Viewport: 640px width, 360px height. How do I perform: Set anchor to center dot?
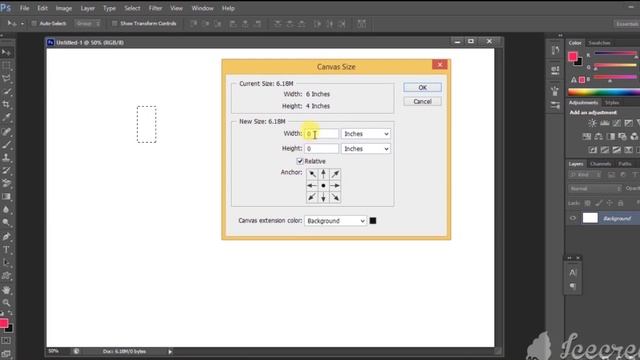[x=323, y=186]
